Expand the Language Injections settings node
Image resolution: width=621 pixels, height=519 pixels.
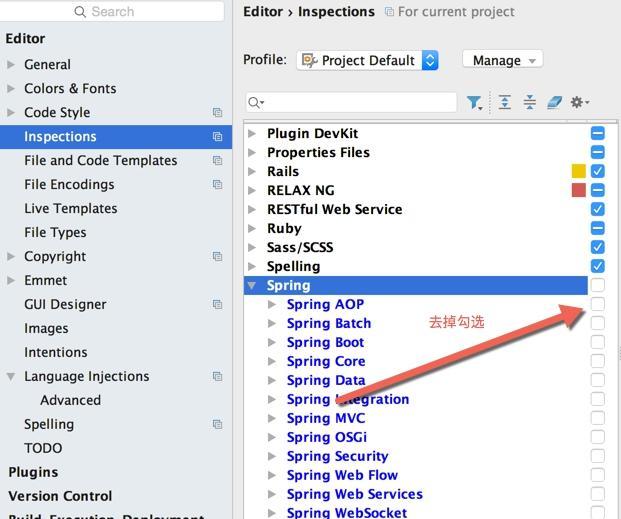11,377
